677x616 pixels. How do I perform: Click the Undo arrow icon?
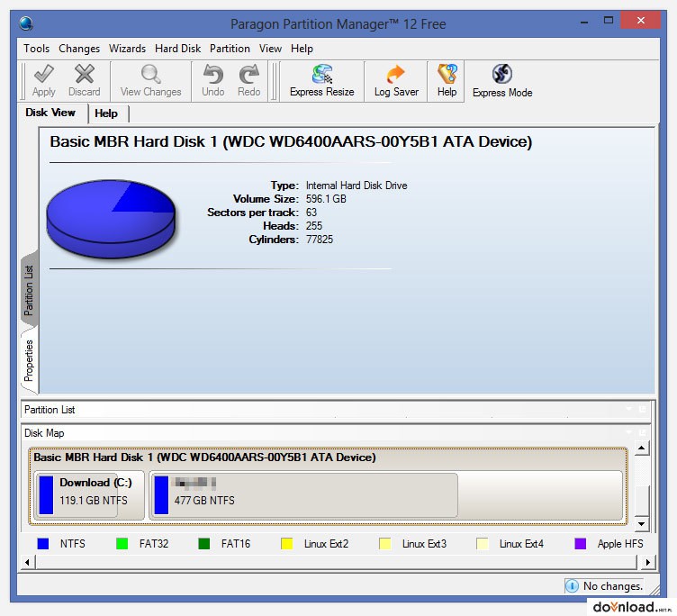click(x=212, y=74)
